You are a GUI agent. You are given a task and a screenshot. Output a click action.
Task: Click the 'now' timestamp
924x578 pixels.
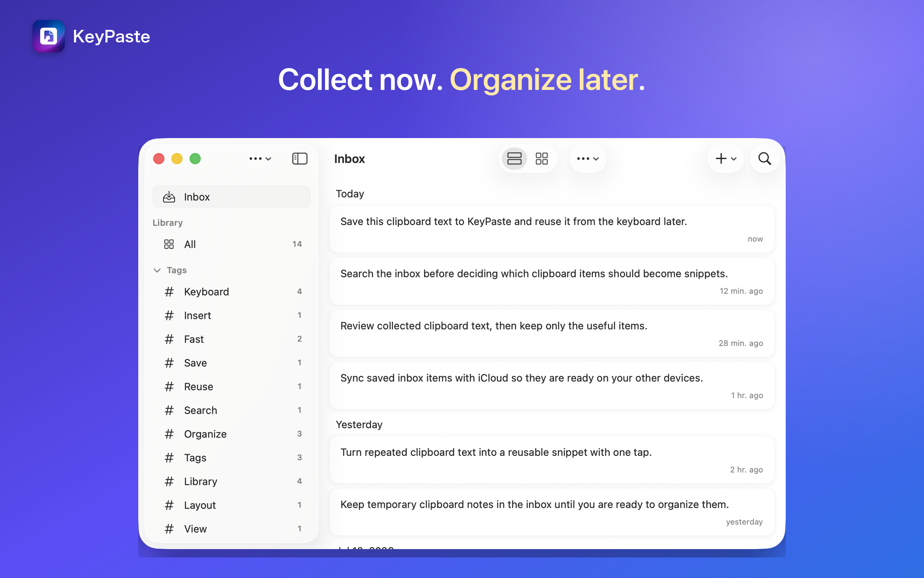755,239
